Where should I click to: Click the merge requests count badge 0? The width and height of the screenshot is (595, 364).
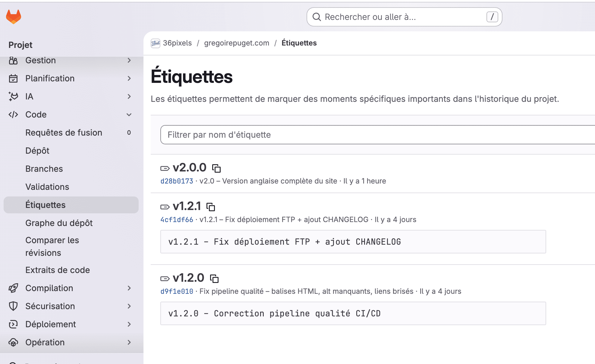129,133
